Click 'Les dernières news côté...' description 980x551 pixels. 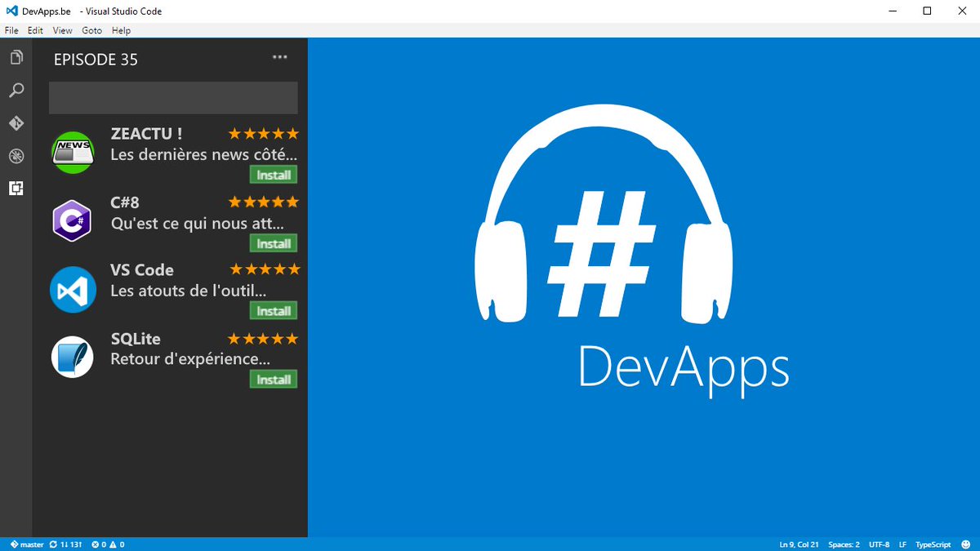click(204, 155)
